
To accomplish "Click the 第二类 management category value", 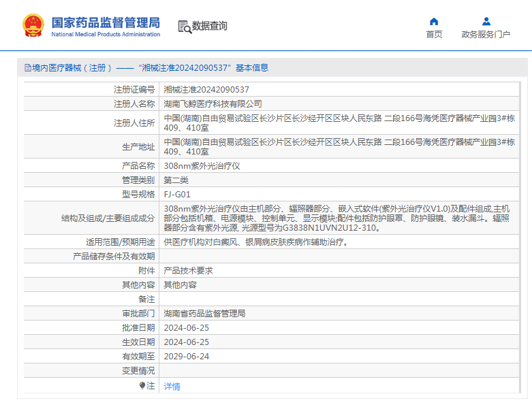I will click(176, 180).
